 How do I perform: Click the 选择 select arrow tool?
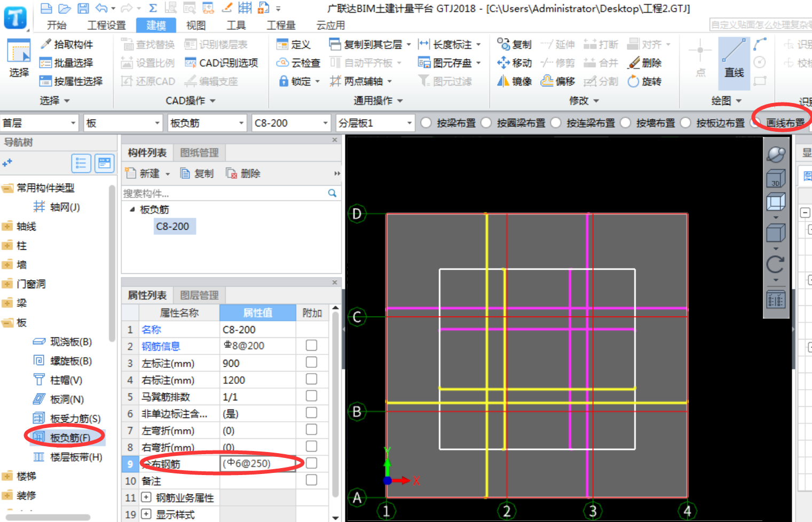pos(19,59)
